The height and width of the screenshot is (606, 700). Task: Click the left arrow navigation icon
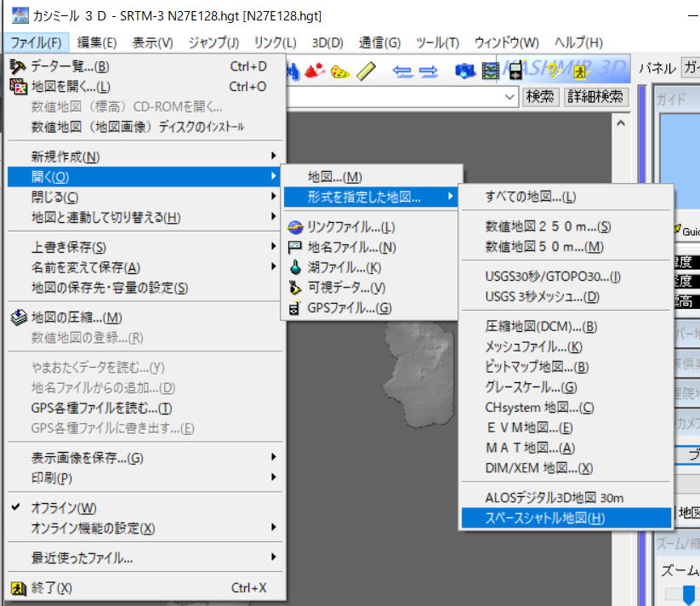click(x=402, y=72)
